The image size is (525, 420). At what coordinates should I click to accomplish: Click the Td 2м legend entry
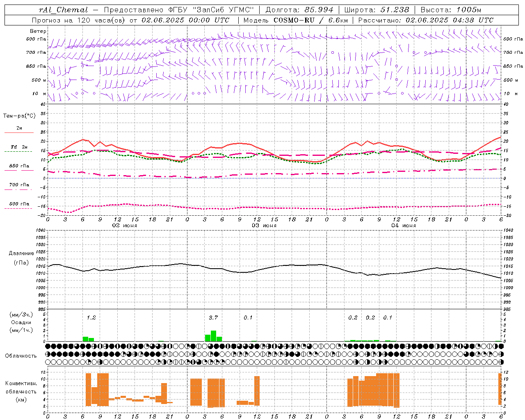[19, 147]
